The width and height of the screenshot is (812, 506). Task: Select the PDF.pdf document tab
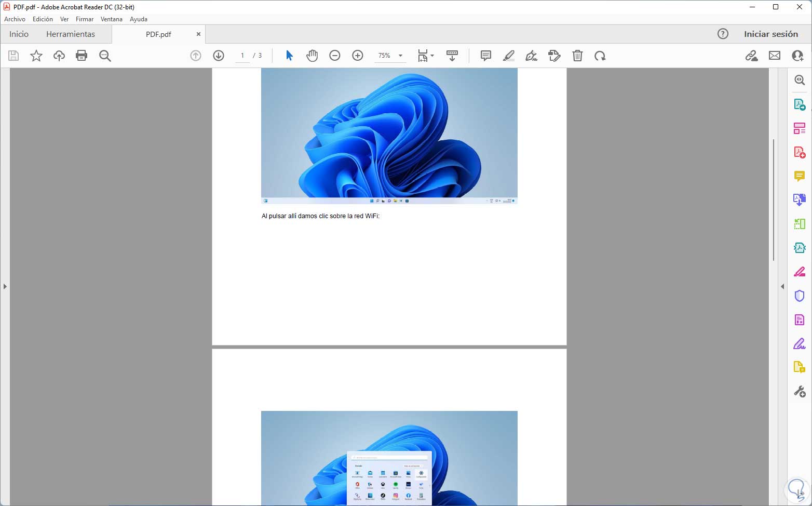tap(158, 34)
